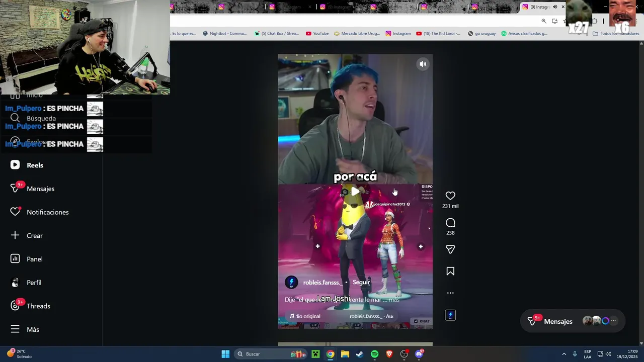The image size is (644, 362).
Task: Open ESP LAA language switcher
Action: (588, 354)
